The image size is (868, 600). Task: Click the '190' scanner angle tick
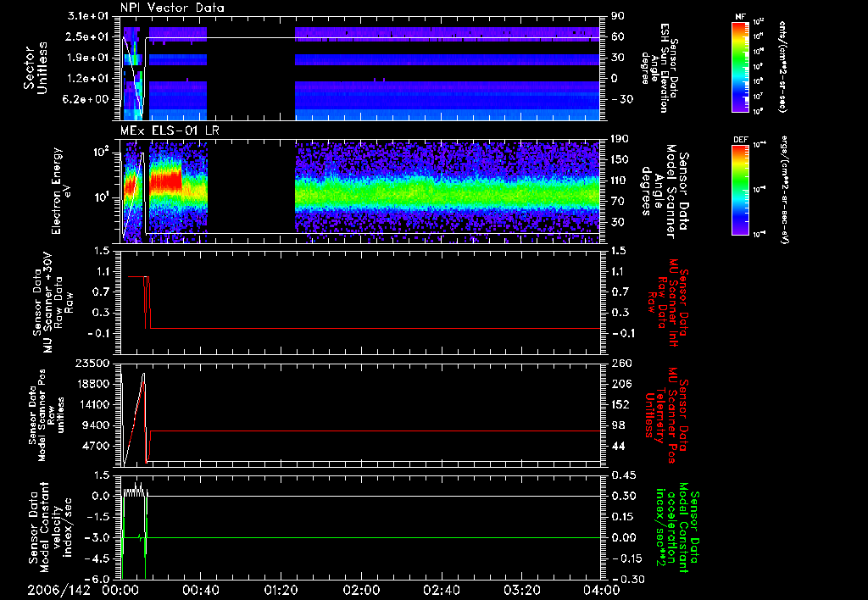[x=621, y=139]
